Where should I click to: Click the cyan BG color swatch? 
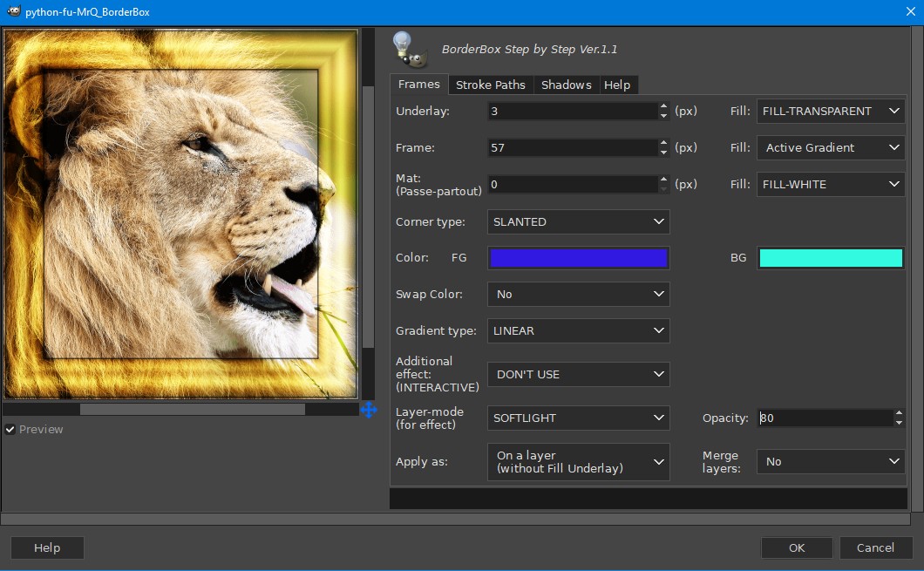pyautogui.click(x=831, y=258)
